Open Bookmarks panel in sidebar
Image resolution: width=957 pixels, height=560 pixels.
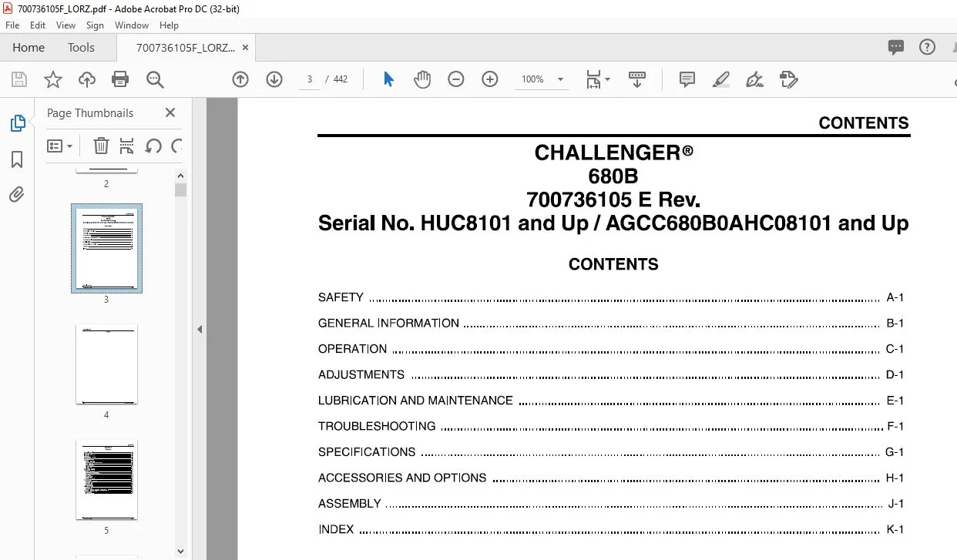(x=17, y=159)
